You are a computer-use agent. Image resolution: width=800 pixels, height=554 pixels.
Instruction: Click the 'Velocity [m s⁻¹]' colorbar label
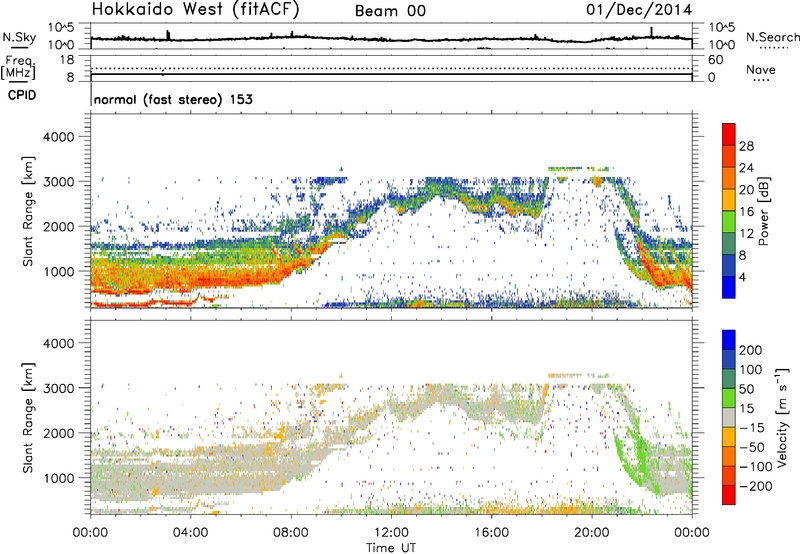pos(782,418)
